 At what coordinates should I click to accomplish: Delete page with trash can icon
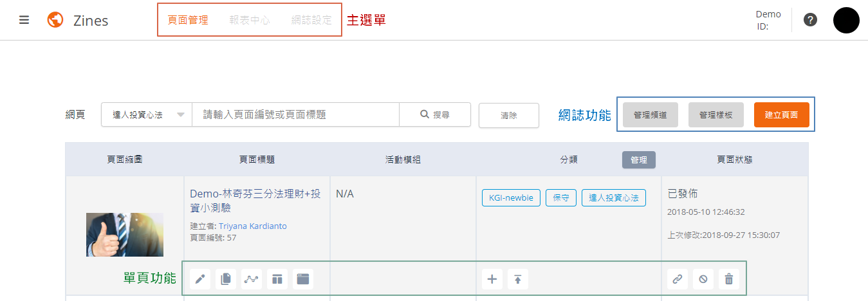pyautogui.click(x=728, y=279)
